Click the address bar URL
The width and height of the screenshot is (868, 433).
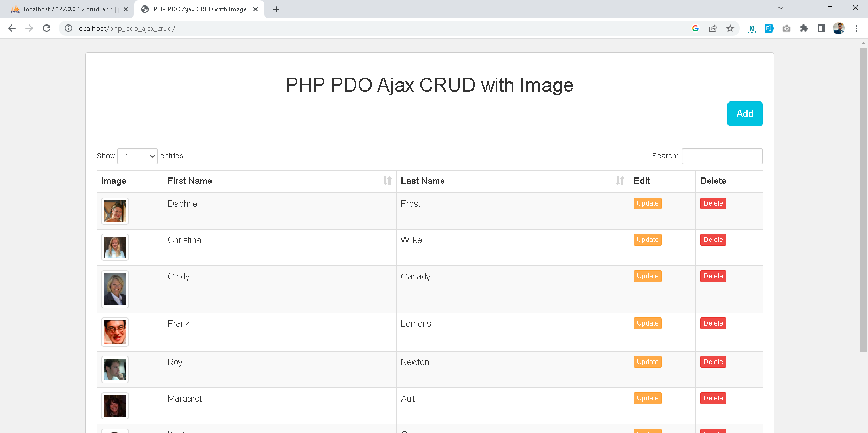(126, 28)
